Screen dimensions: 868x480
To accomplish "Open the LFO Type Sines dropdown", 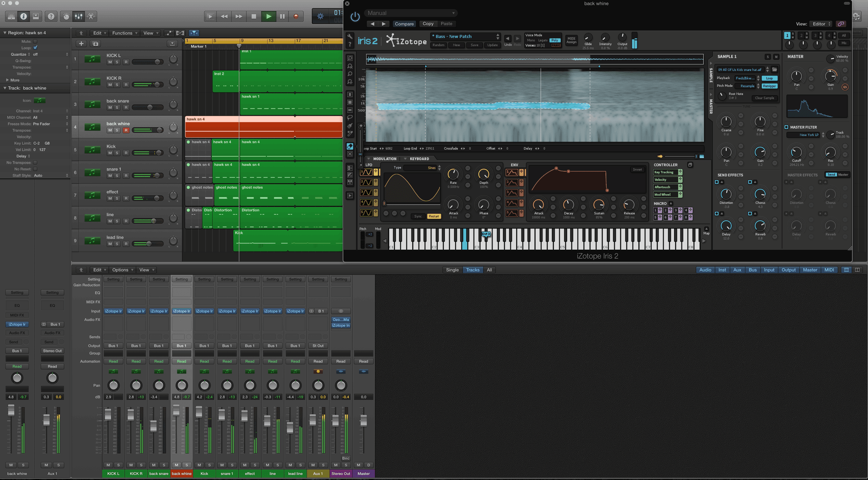I will tap(422, 168).
